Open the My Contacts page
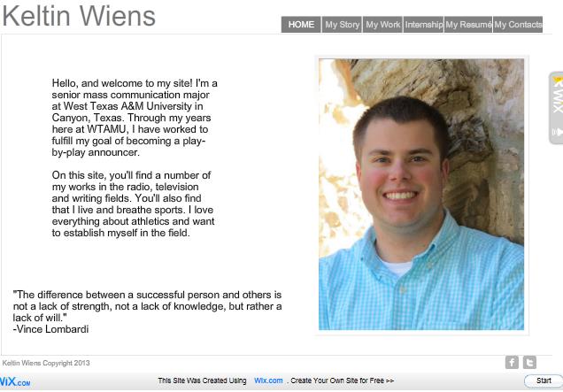Image resolution: width=563 pixels, height=392 pixels. click(518, 25)
